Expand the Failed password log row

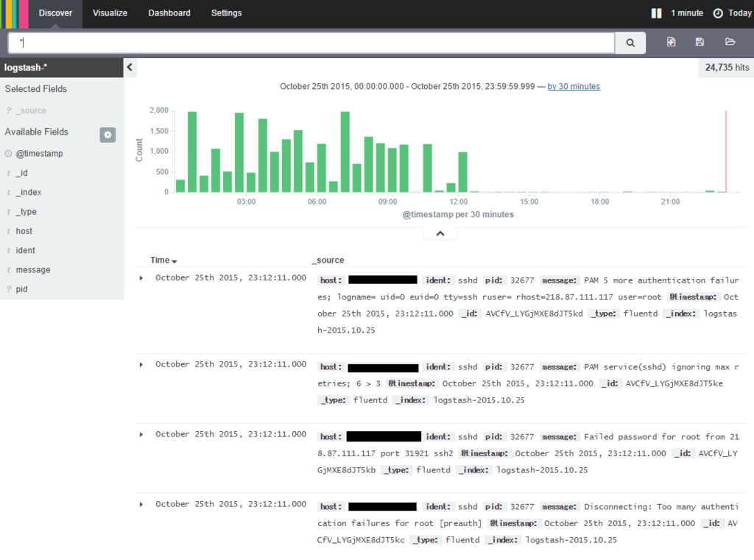click(x=141, y=435)
